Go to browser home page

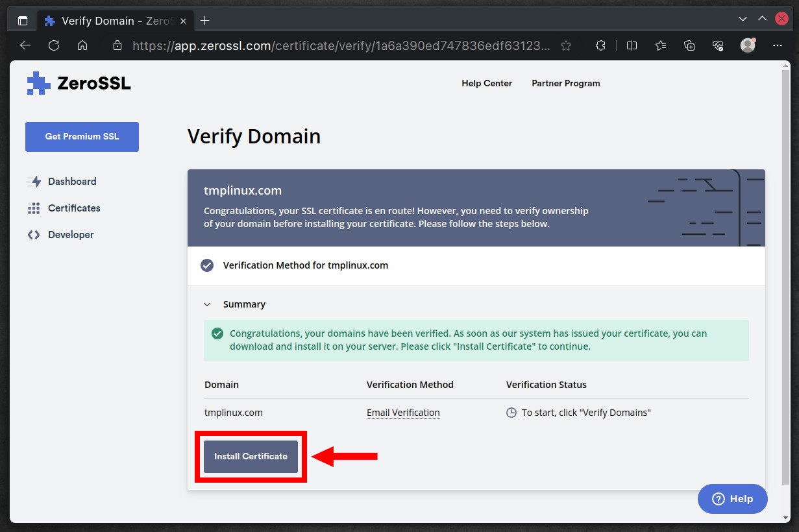82,45
